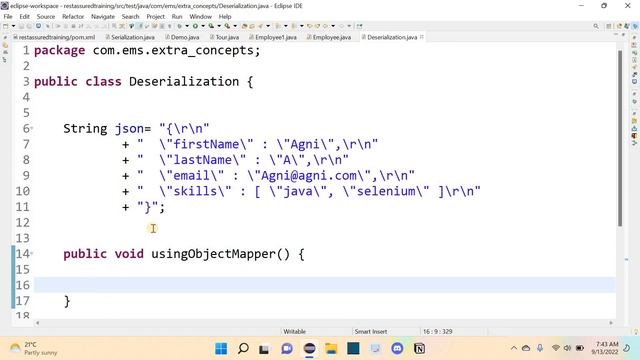This screenshot has height=360, width=640.
Task: Open the Search menu
Action: point(131,16)
